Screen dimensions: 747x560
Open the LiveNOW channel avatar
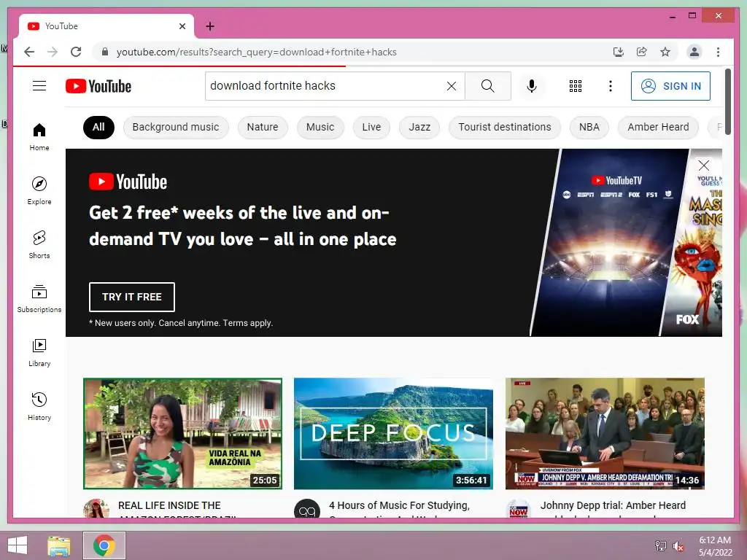(519, 509)
